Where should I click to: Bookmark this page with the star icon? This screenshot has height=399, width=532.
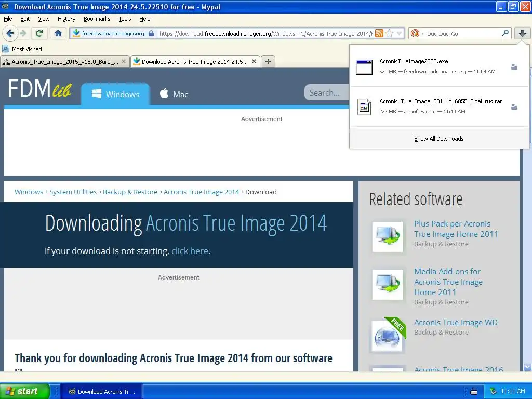click(390, 33)
